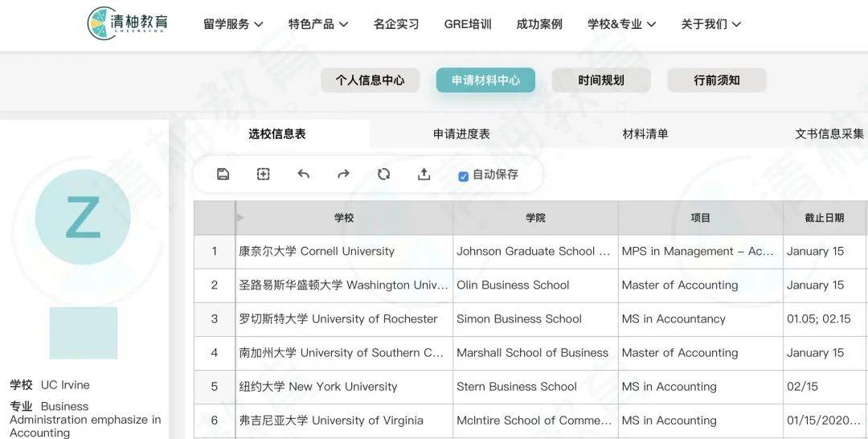Click January 15 in the Cornell row
The image size is (868, 439).
tap(825, 252)
